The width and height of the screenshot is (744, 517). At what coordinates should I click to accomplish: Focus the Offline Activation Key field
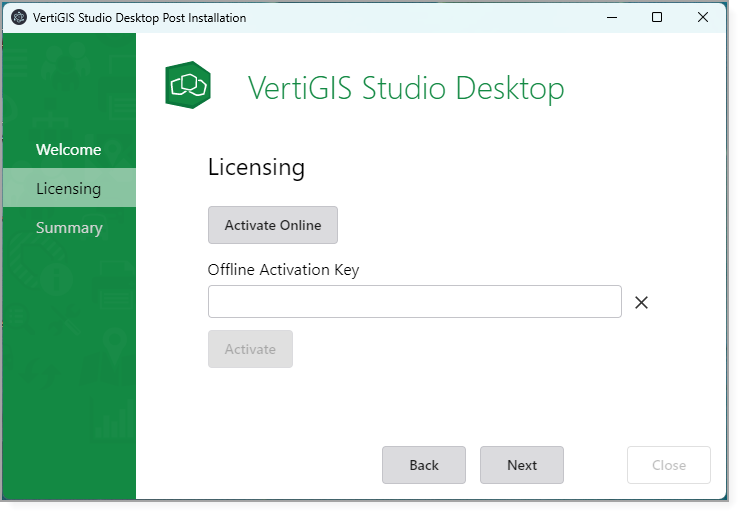coord(415,302)
